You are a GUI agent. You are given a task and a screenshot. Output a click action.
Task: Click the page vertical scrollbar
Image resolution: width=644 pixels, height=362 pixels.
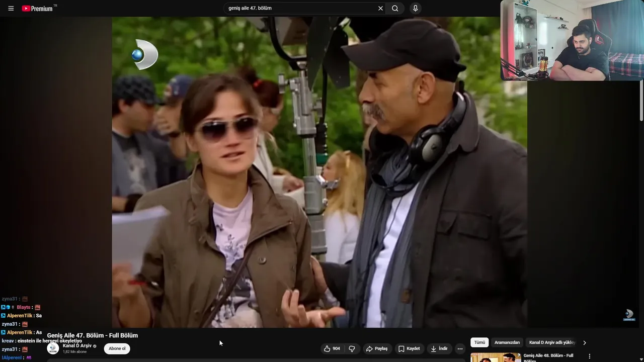click(641, 101)
